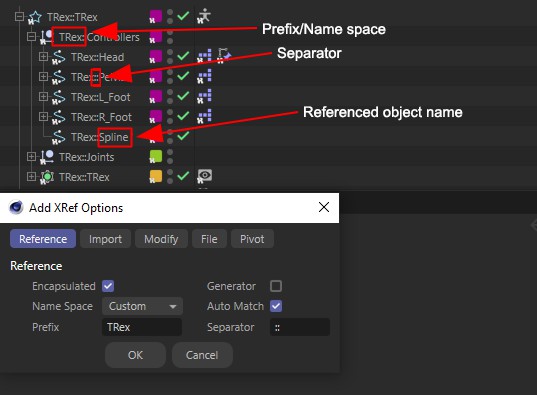This screenshot has height=395, width=537.
Task: Disable the Auto Match checkbox
Action: 276,306
